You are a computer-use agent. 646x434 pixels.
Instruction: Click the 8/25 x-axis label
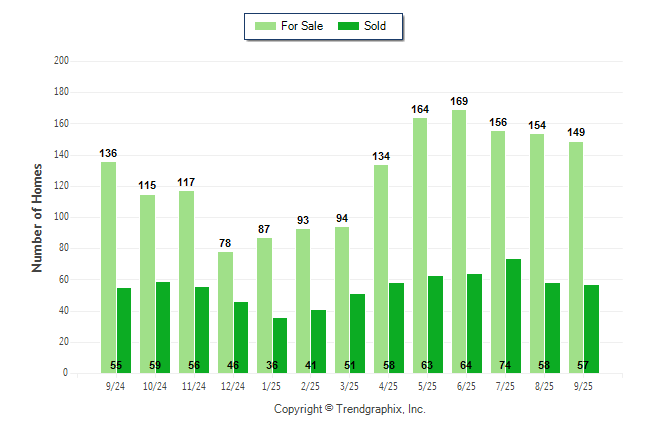544,386
